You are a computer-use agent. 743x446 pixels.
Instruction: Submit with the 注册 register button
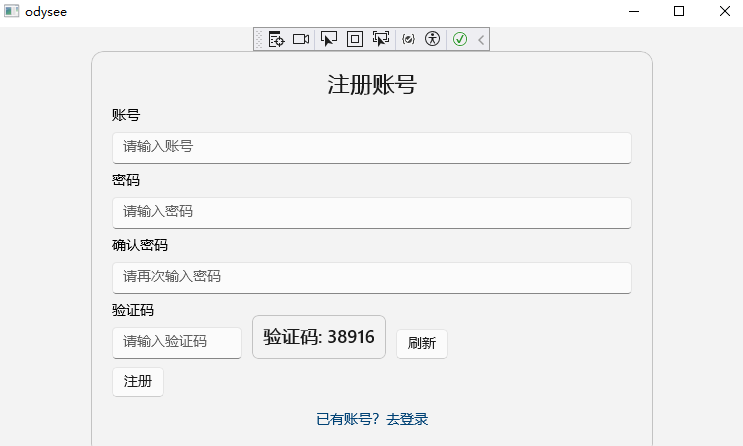(x=138, y=382)
